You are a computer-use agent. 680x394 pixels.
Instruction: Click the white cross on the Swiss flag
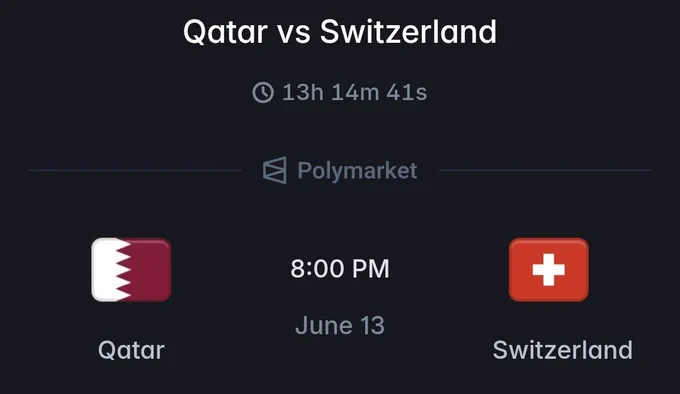[x=549, y=270]
